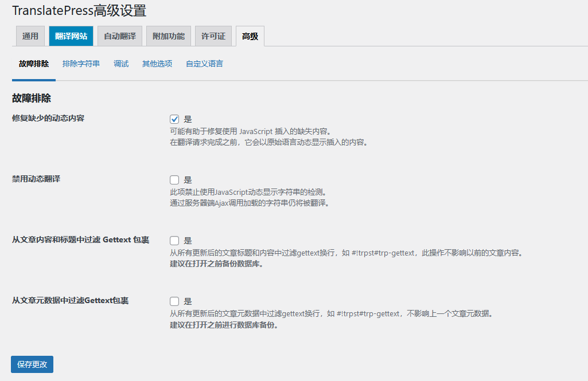The height and width of the screenshot is (381, 588).
Task: Switch to the 其他选项 section
Action: pos(156,64)
